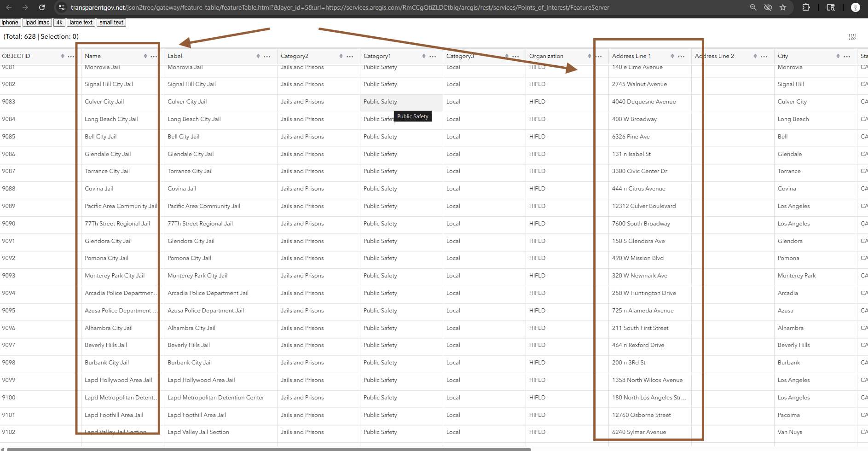Switch to the ipad imac layout
The height and width of the screenshot is (451, 868).
pos(37,23)
